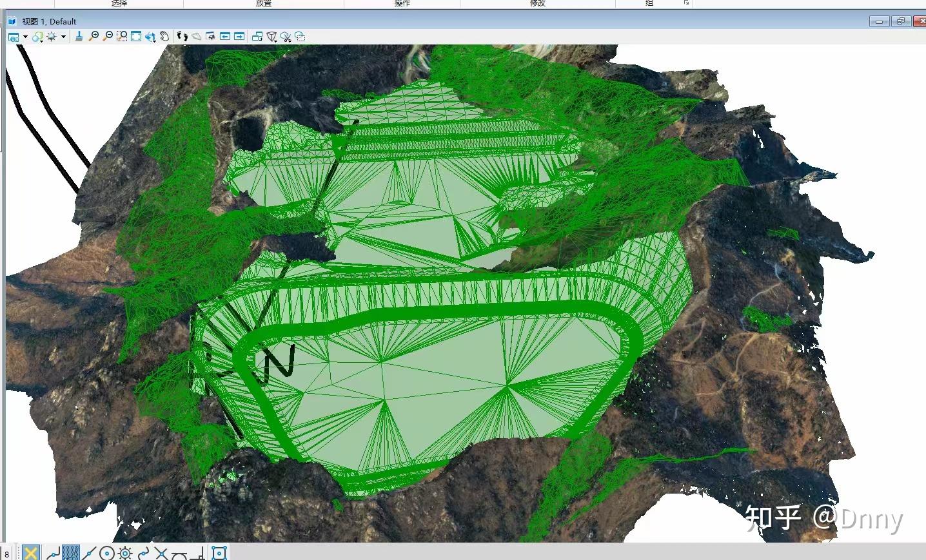The image size is (926, 560).
Task: Switch to the 放置 ribbon group
Action: click(262, 4)
